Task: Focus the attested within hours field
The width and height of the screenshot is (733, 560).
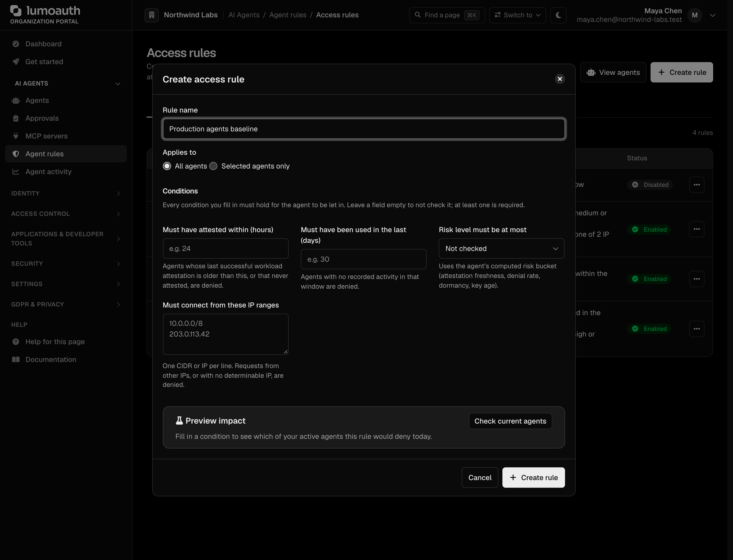Action: tap(225, 248)
